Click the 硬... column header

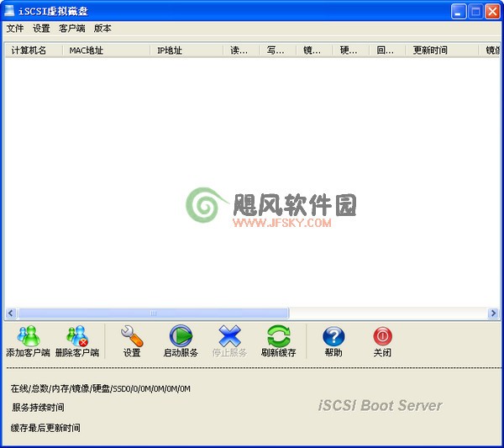point(350,50)
